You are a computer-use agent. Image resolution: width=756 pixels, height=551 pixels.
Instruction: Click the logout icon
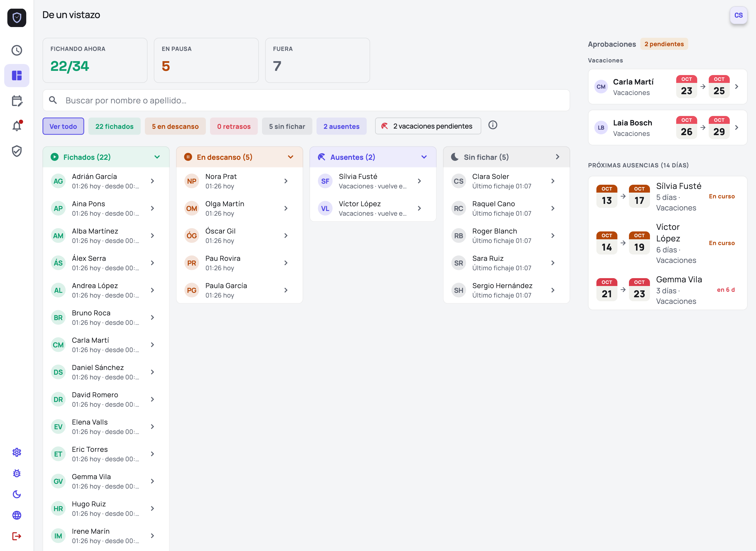click(17, 536)
